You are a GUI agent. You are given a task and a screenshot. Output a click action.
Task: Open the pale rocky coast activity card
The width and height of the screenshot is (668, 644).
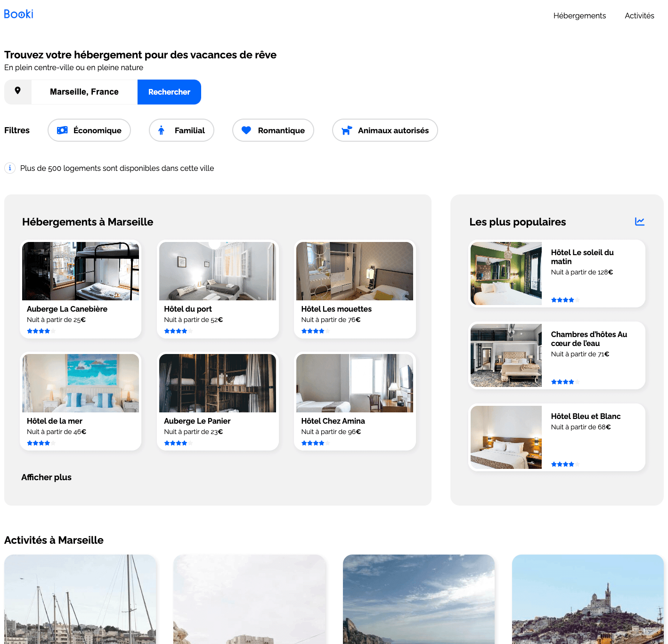[x=249, y=599]
